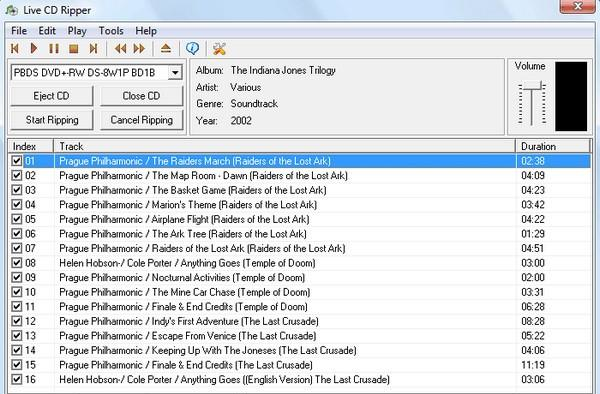Image resolution: width=600 pixels, height=394 pixels.
Task: Eject disc using the toolbar eject icon
Action: tap(166, 49)
